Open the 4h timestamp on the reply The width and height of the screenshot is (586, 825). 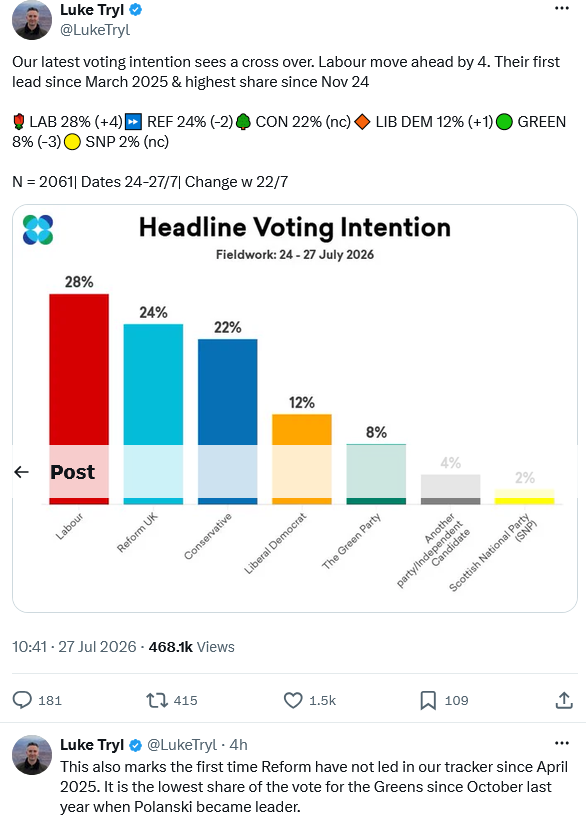[238, 744]
